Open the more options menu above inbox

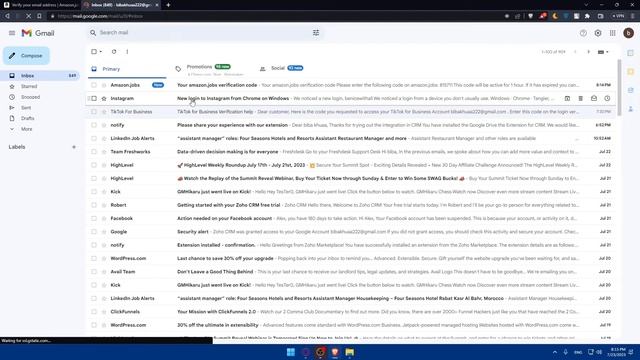click(127, 52)
